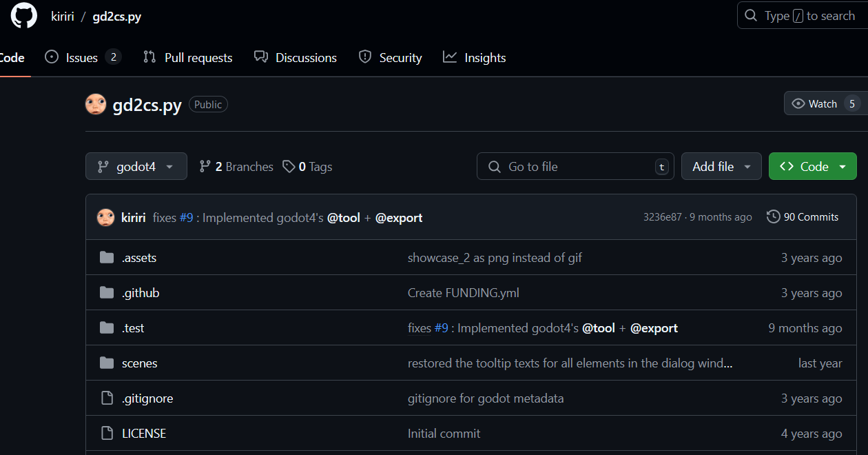
Task: Click the scenes folder icon
Action: tap(107, 363)
